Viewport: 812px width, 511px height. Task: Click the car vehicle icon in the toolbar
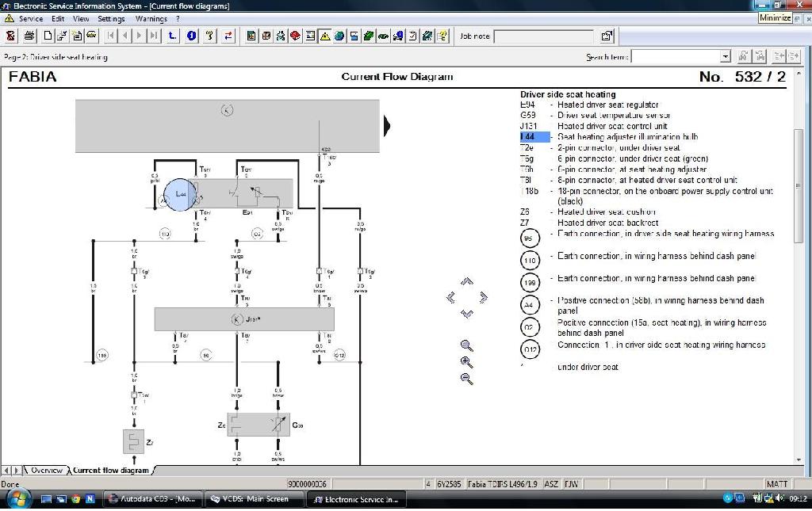coord(92,36)
